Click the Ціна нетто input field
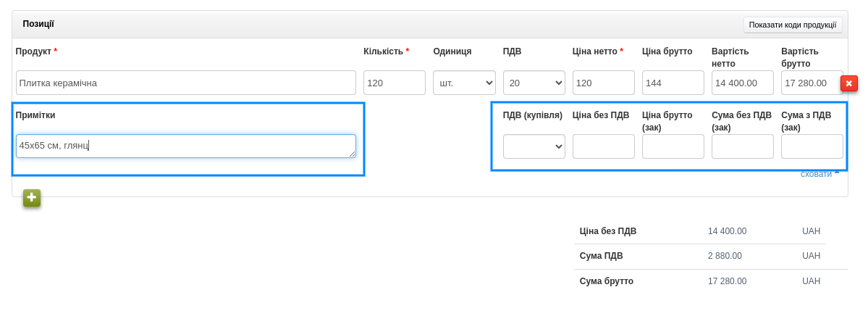 pos(603,83)
